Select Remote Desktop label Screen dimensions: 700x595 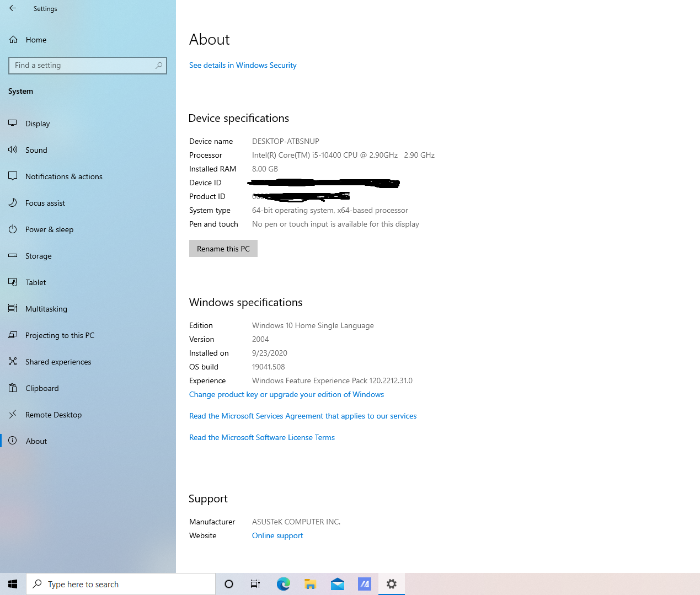tap(54, 415)
